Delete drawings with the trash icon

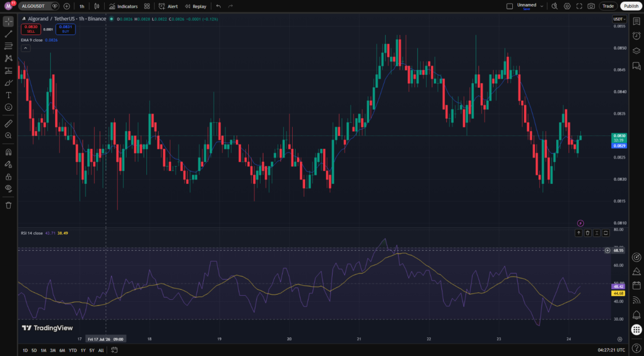(8, 206)
